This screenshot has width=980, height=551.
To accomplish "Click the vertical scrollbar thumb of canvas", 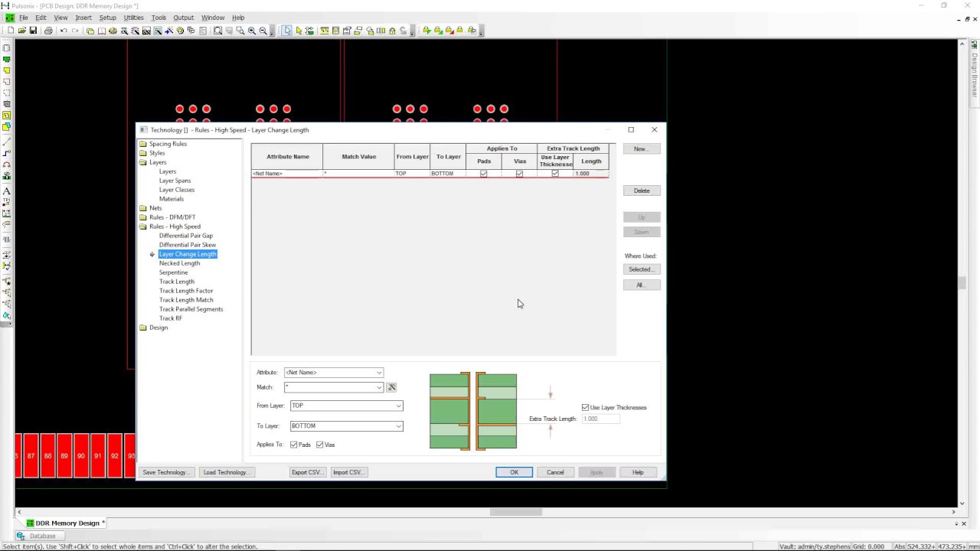I will coord(962,283).
